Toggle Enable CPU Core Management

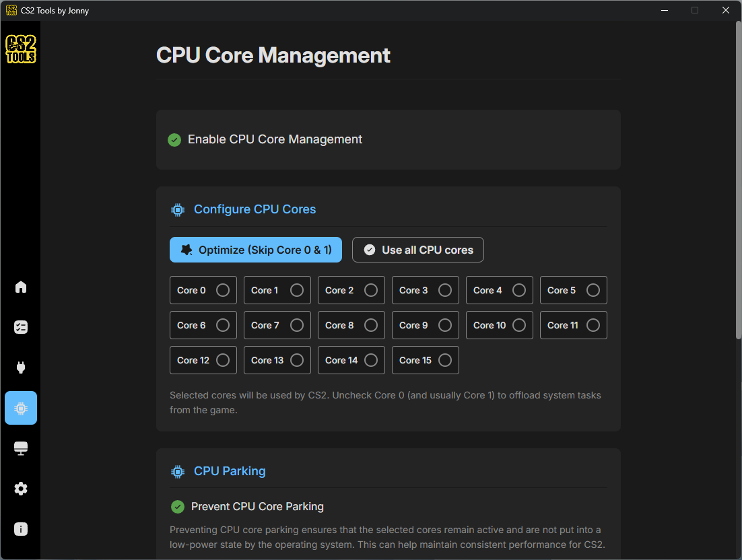[174, 139]
